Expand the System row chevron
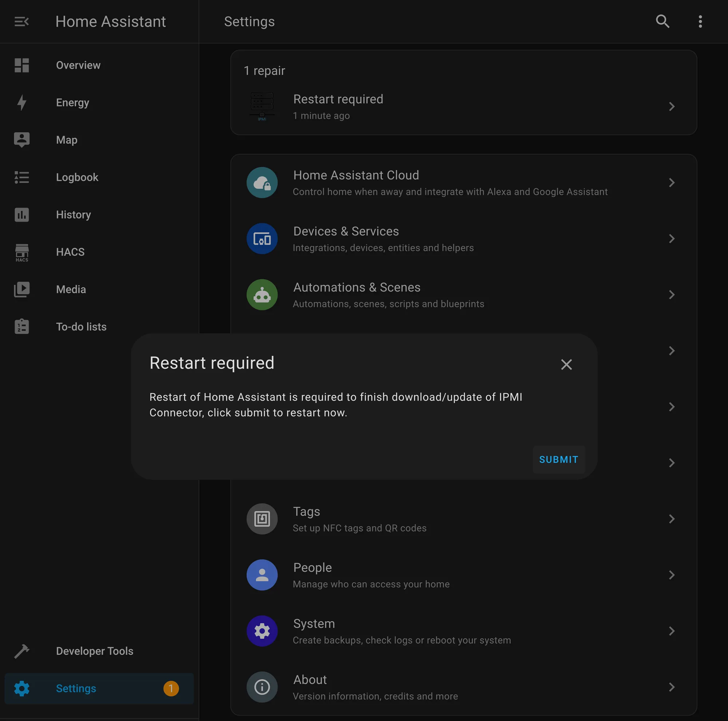Image resolution: width=728 pixels, height=721 pixels. pos(672,631)
